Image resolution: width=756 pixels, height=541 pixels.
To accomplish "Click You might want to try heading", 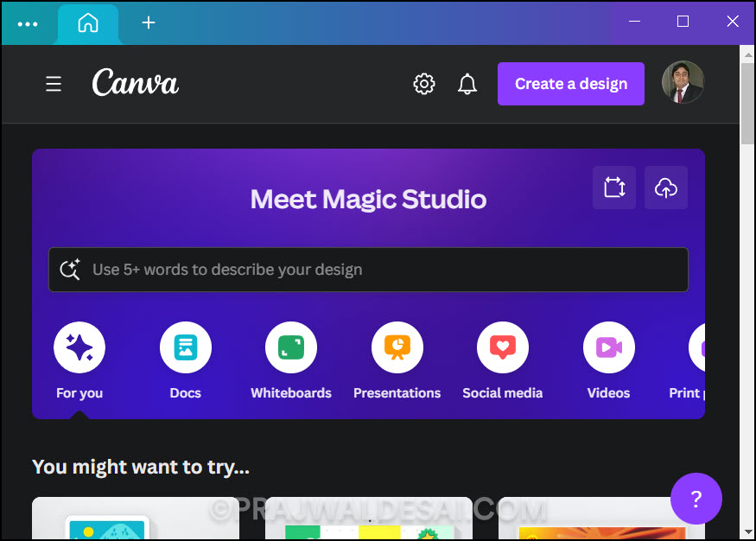I will point(141,468).
